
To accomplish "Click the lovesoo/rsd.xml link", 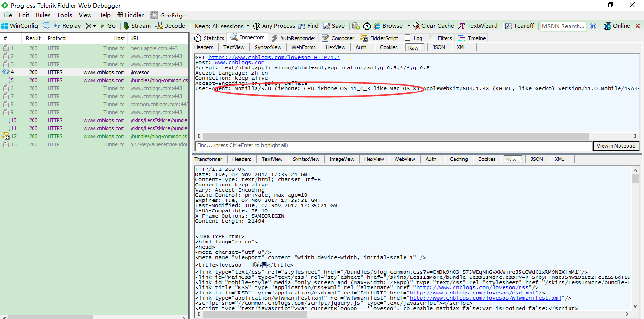I will (x=475, y=293).
